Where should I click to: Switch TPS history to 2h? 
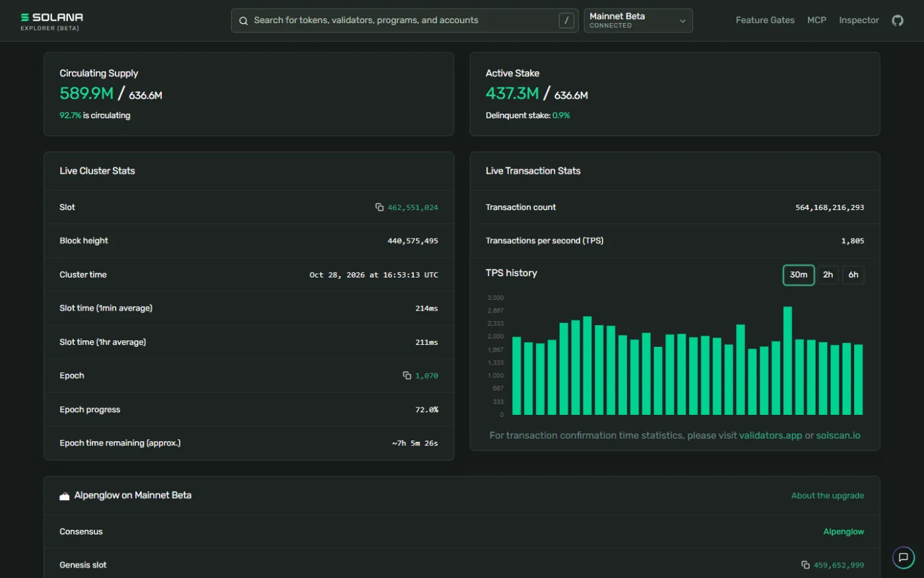828,275
